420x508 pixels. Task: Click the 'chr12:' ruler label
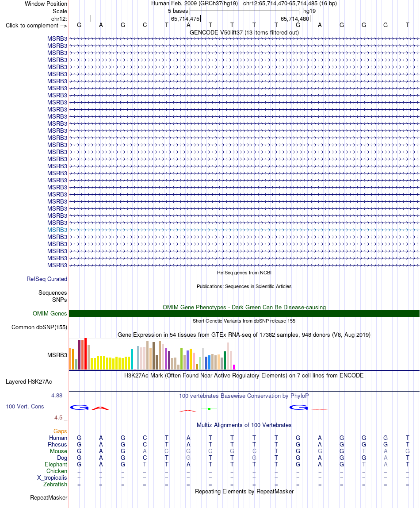pos(59,19)
